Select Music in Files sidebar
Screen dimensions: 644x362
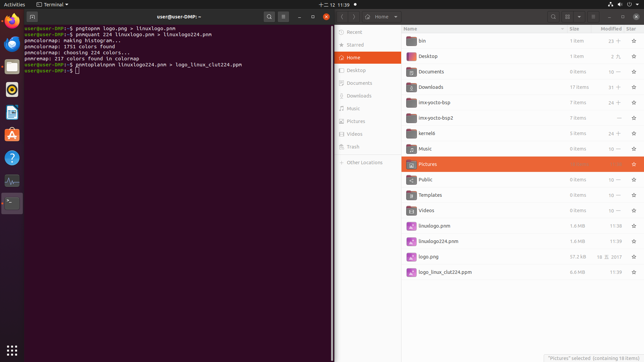[x=368, y=109]
